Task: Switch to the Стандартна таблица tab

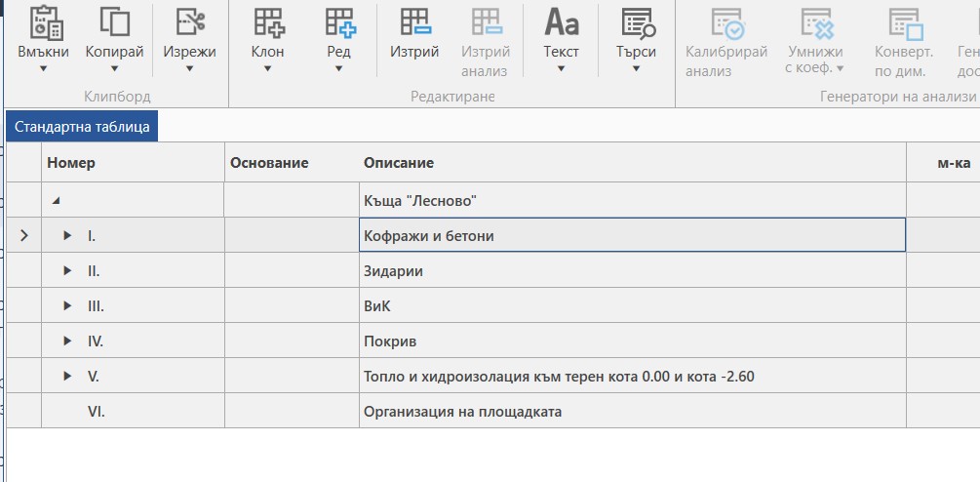Action: point(82,127)
